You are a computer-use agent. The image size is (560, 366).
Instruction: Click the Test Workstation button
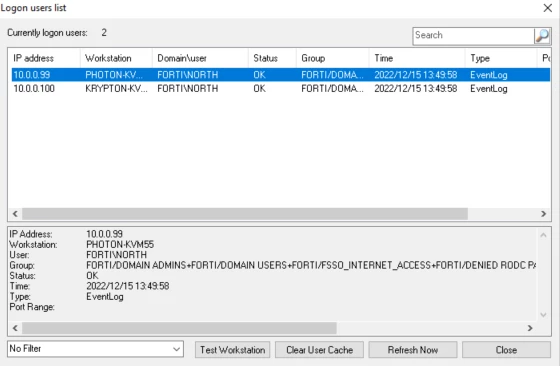pyautogui.click(x=232, y=350)
